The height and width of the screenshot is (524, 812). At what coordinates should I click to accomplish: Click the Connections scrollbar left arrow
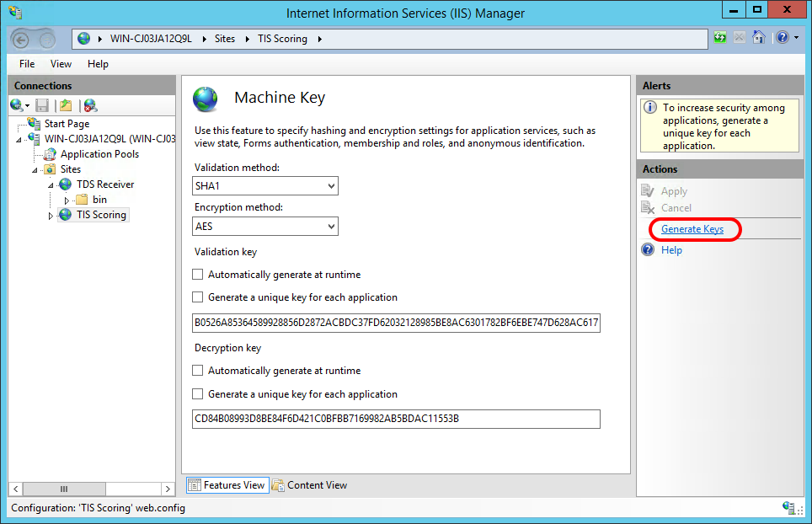click(x=15, y=489)
